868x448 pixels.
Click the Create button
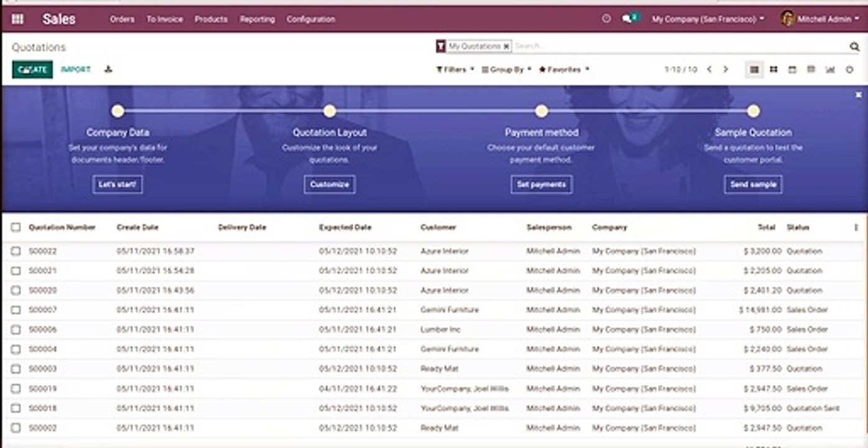point(32,70)
